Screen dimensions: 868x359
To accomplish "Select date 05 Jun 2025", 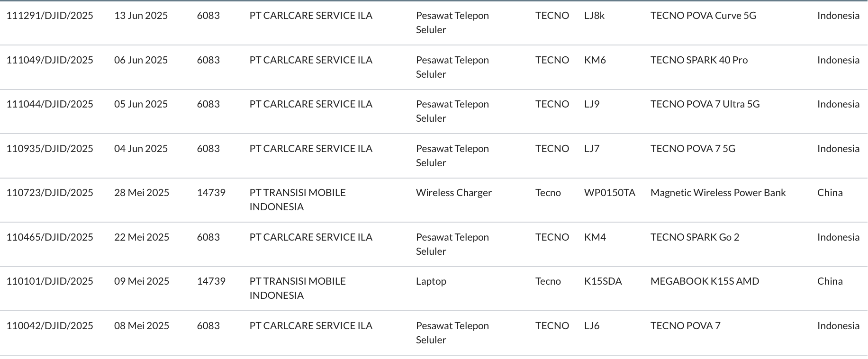I will [141, 104].
